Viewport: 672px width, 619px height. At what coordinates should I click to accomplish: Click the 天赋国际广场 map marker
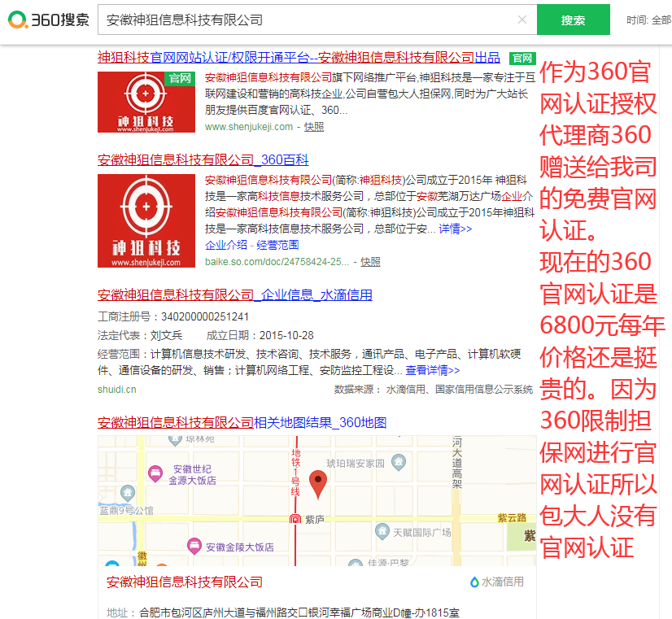point(382,532)
